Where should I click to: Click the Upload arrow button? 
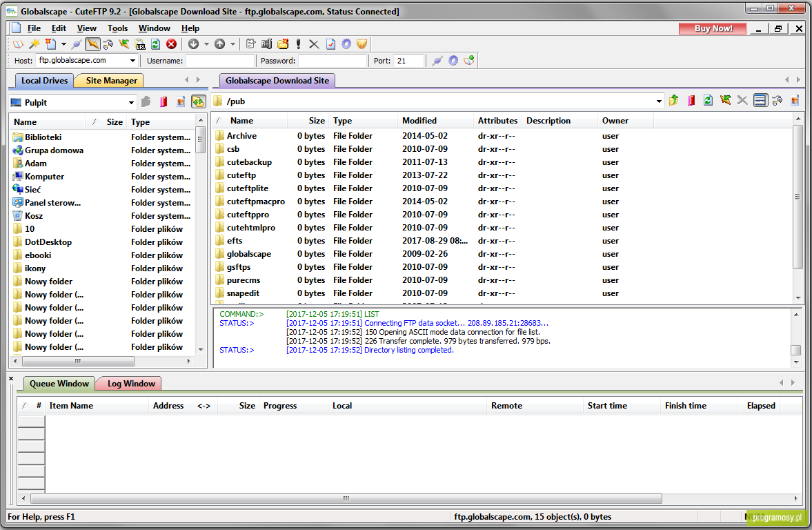pos(219,44)
